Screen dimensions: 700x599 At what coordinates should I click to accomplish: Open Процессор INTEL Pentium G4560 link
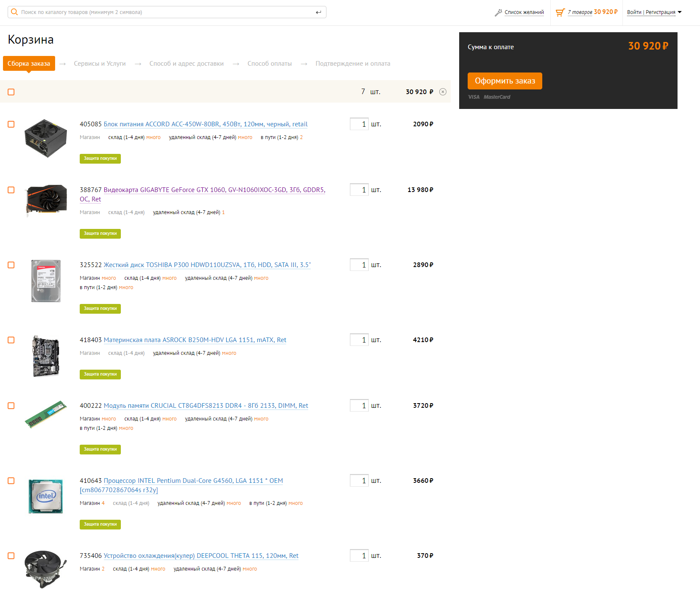click(x=181, y=485)
